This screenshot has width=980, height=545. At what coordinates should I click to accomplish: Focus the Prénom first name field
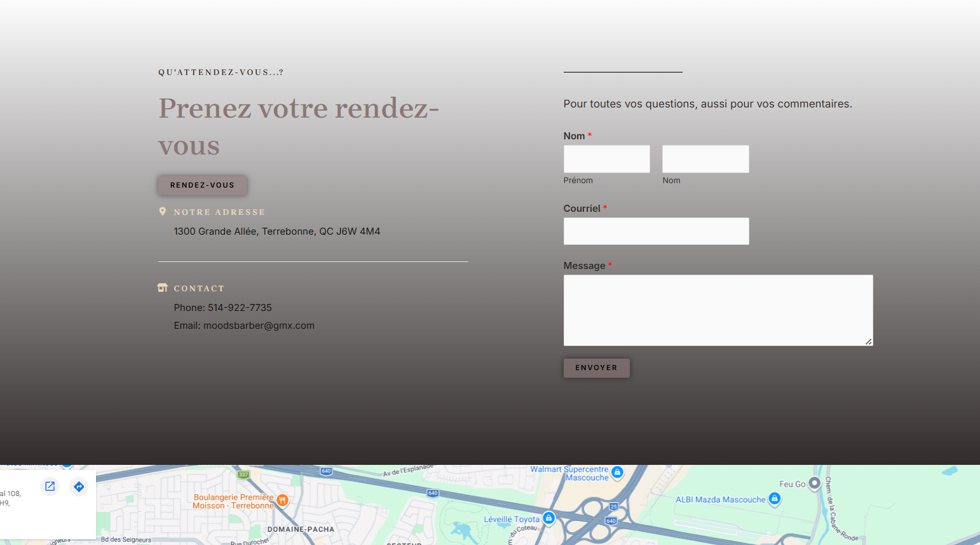pos(606,159)
